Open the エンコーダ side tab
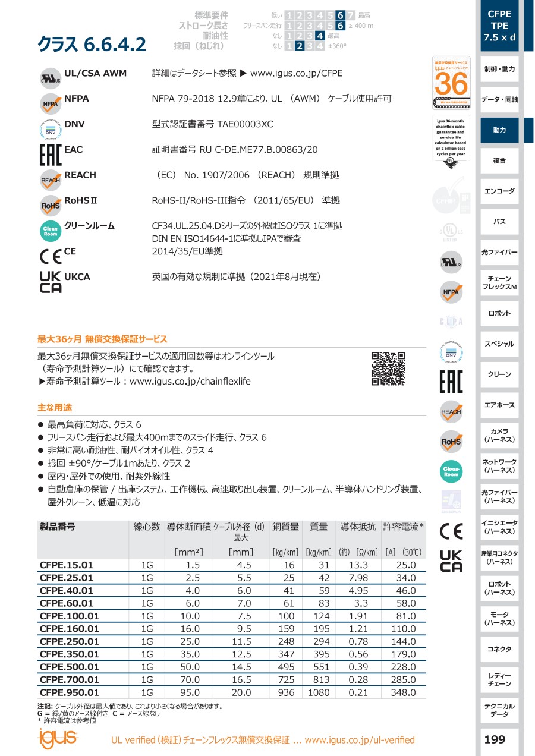This screenshot has height=756, width=535. tap(499, 191)
